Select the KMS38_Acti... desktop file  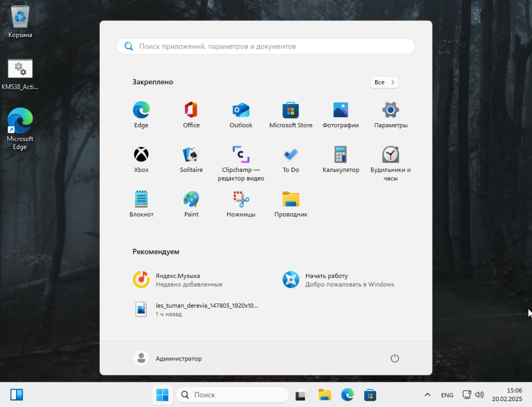(x=20, y=75)
